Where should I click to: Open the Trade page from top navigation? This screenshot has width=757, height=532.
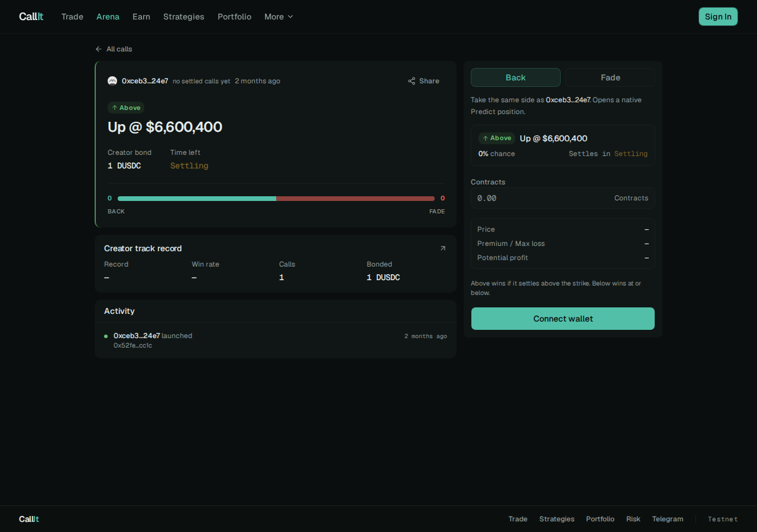tap(72, 17)
